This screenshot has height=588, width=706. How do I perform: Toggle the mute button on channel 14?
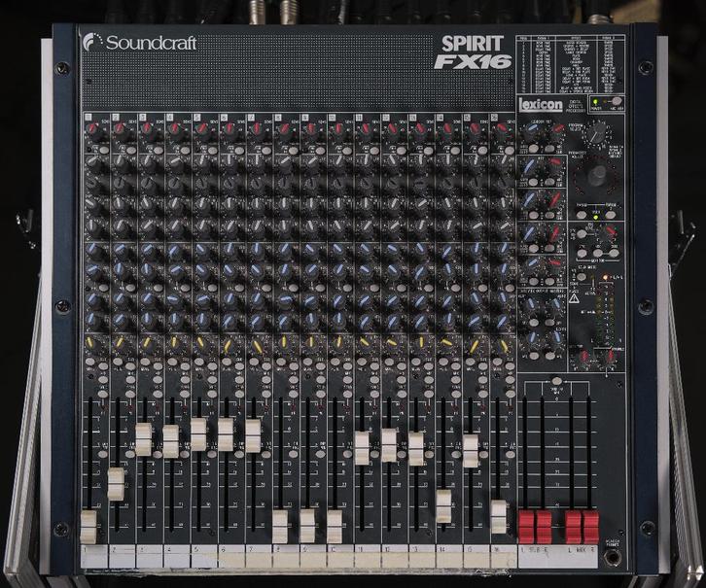443,362
